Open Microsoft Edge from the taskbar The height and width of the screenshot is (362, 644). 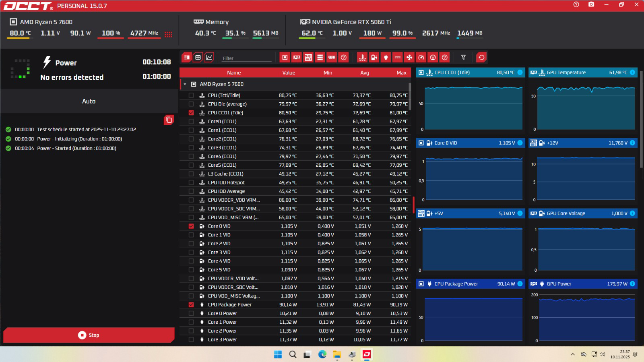322,354
